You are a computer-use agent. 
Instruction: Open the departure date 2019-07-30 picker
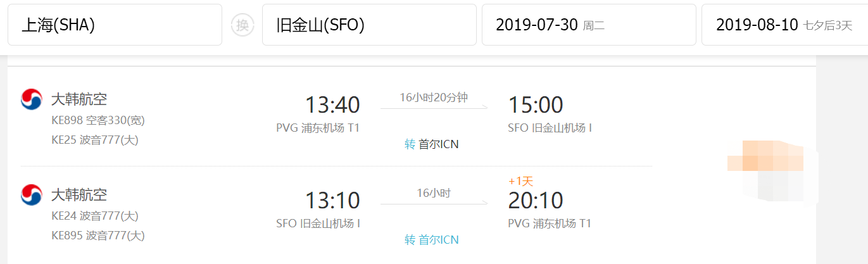[x=588, y=25]
